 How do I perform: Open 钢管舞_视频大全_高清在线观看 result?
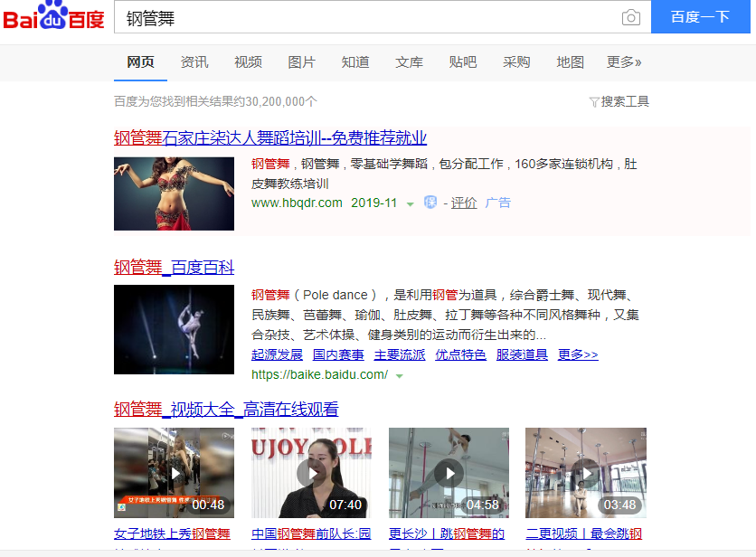click(226, 409)
